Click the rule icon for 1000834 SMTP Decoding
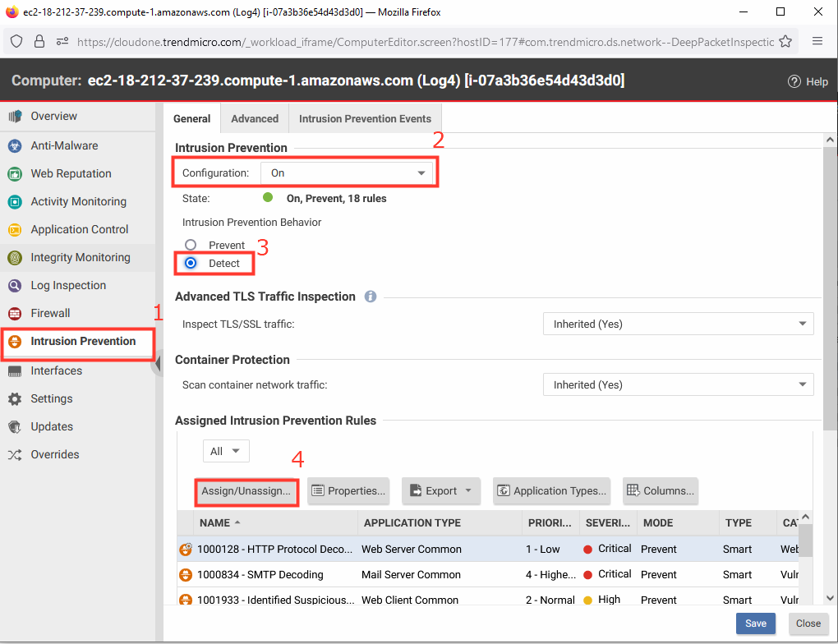This screenshot has width=838, height=644. [186, 574]
